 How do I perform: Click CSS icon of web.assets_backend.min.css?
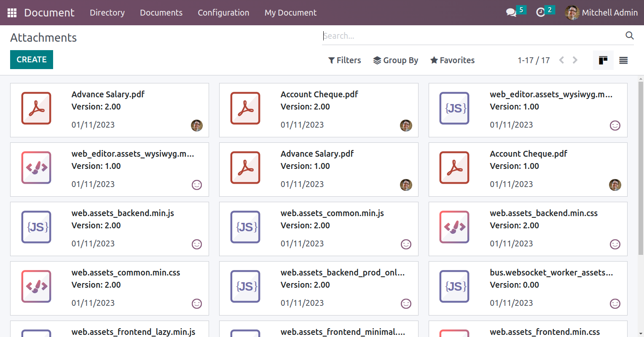454,227
